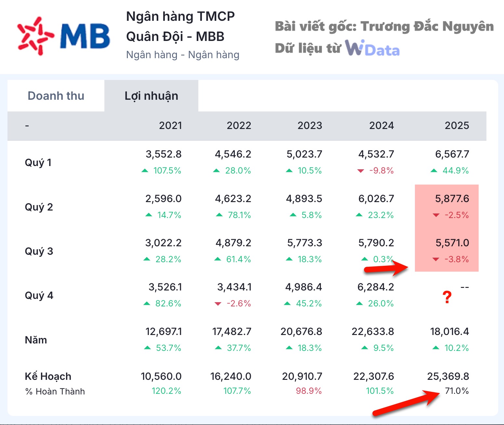Click the completion rate 101.5%
504x425 pixels.
coord(380,391)
